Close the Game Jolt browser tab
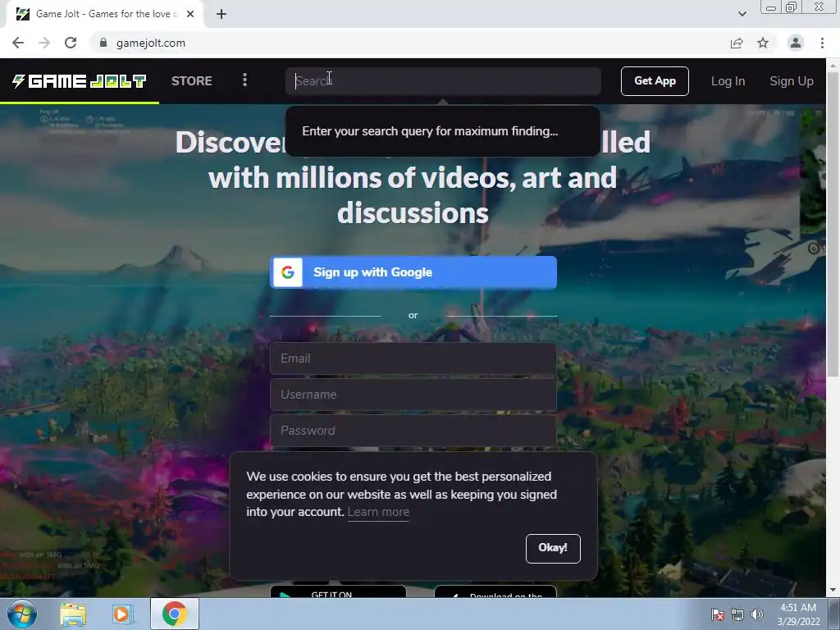Image resolution: width=840 pixels, height=630 pixels. tap(190, 14)
